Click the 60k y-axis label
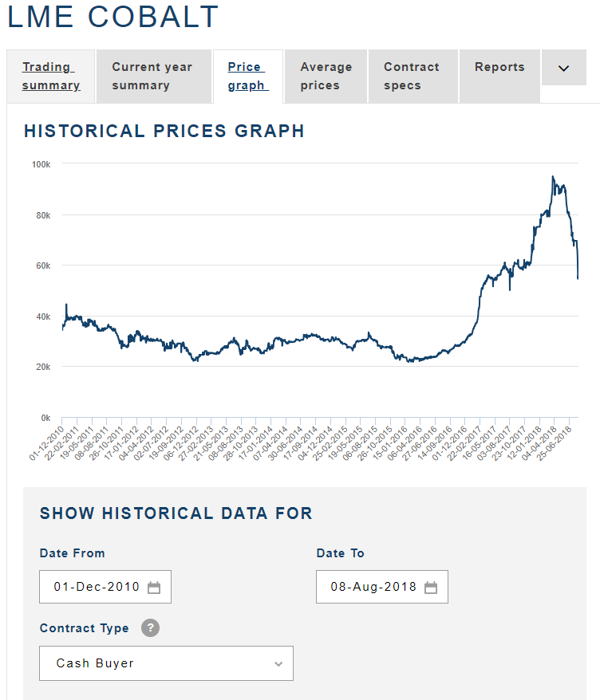The width and height of the screenshot is (600, 700). [x=43, y=265]
